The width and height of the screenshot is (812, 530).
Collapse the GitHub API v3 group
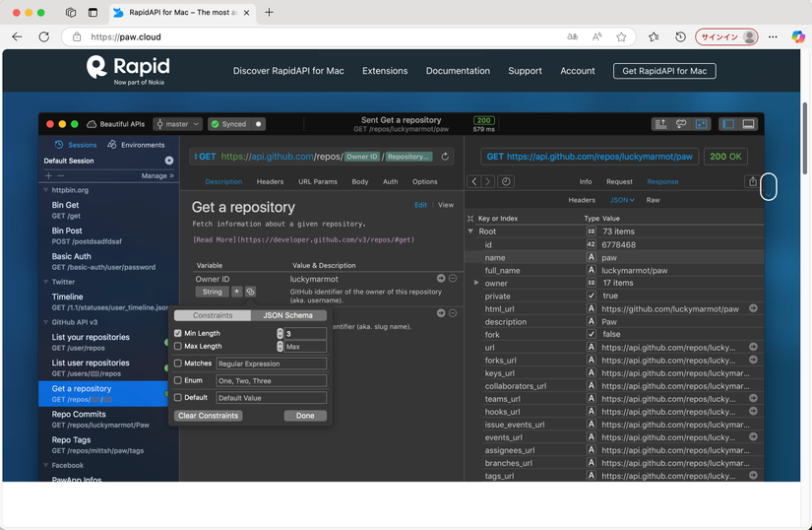tap(45, 322)
